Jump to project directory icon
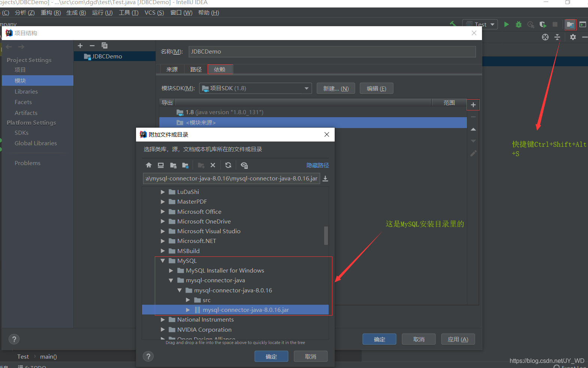588x368 pixels. 173,165
